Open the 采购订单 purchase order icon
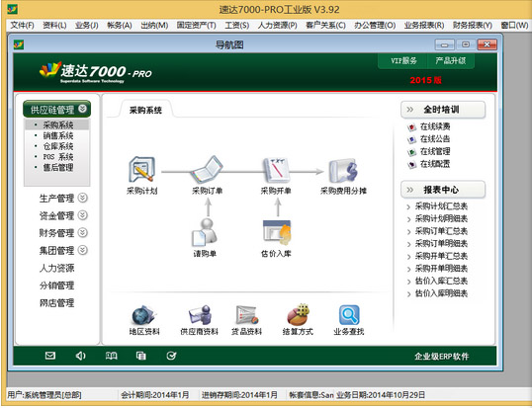The width and height of the screenshot is (532, 408). pos(207,170)
